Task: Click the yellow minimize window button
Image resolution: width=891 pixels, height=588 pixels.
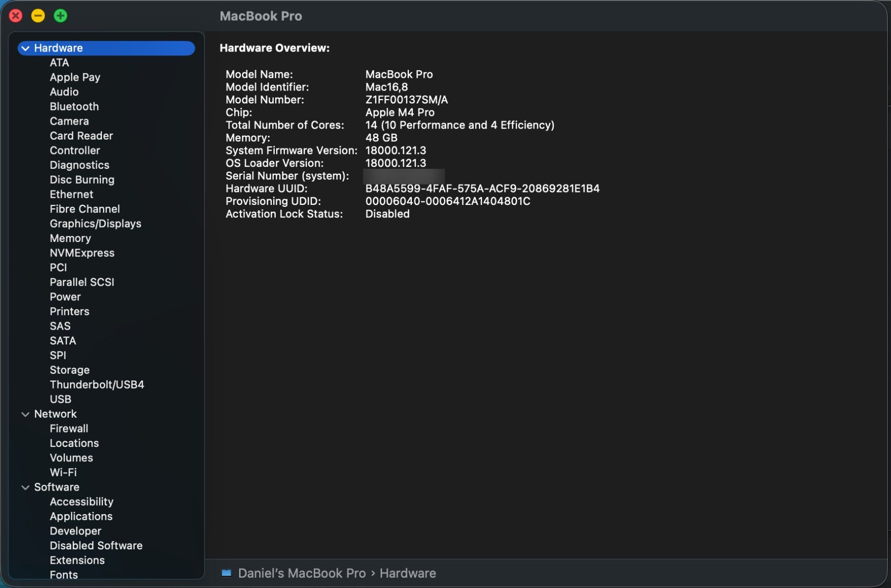Action: pos(38,16)
